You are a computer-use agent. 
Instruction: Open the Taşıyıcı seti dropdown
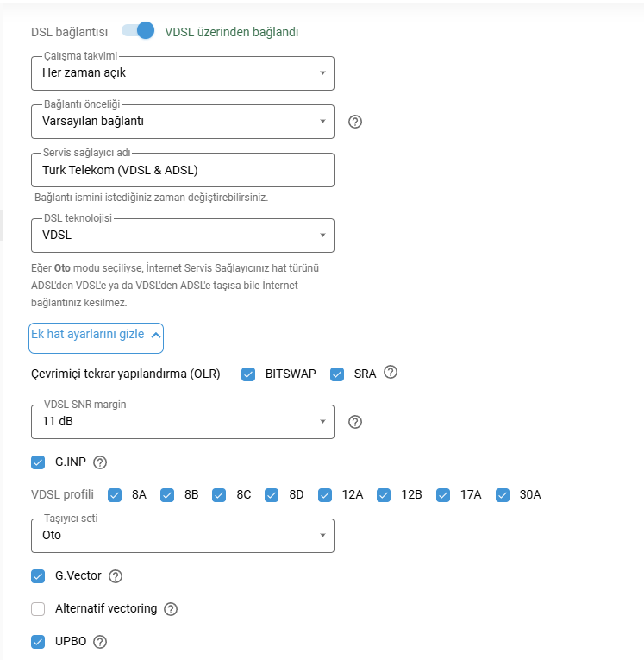(x=183, y=535)
